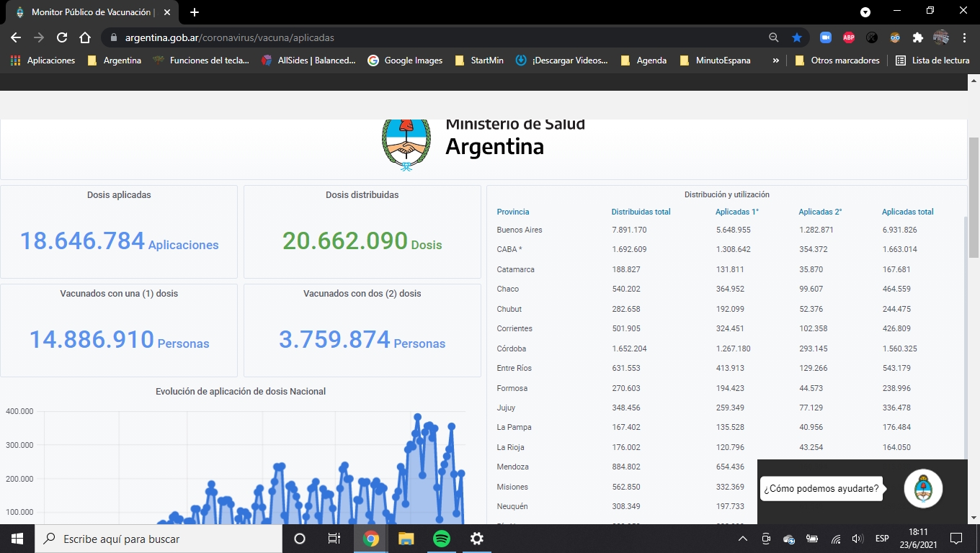Select the Córdoba row in the table

click(x=727, y=349)
